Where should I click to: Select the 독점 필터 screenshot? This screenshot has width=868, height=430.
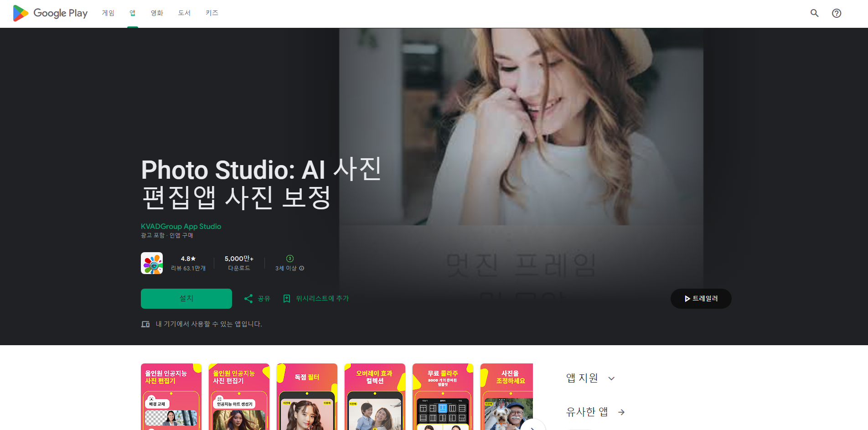pos(307,397)
